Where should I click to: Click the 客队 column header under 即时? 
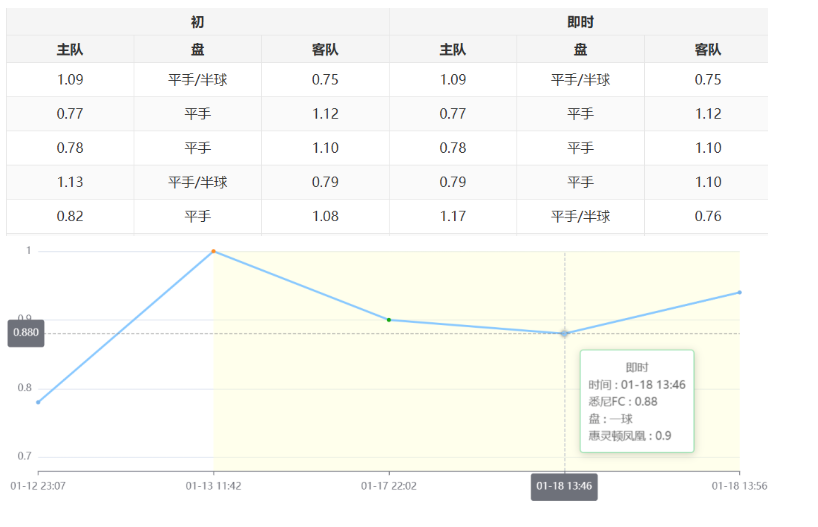click(707, 50)
